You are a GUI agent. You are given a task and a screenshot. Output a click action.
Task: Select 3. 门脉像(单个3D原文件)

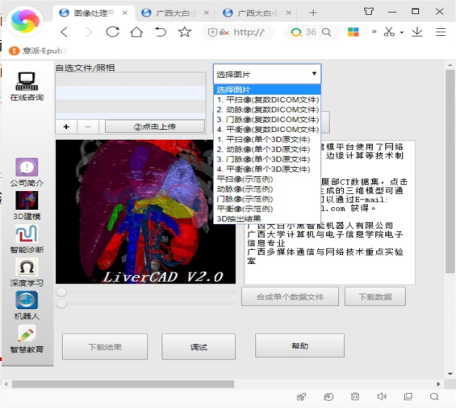(267, 159)
